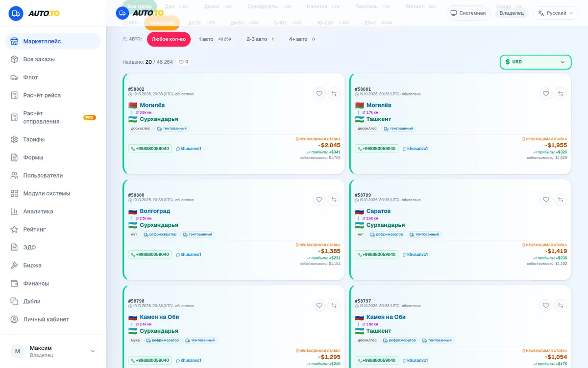Call +998880059040 on order #58802
Viewport: 588px width, 368px height.
point(150,149)
